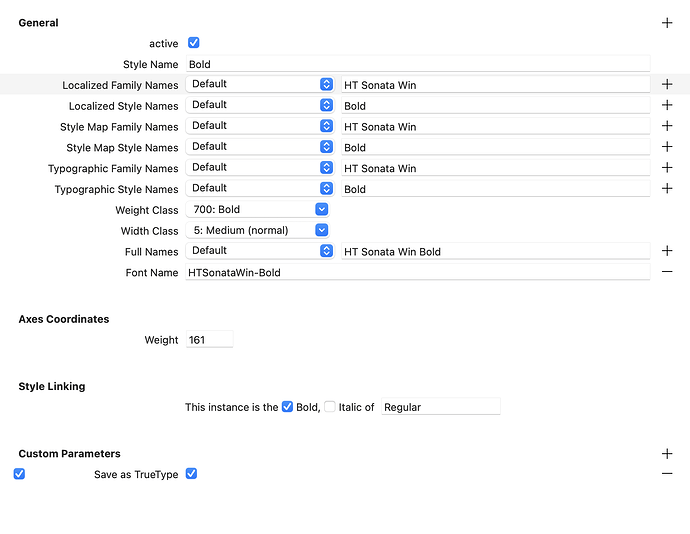Viewport: 690px width, 534px height.
Task: Remove the Font Name row with minus
Action: (667, 272)
